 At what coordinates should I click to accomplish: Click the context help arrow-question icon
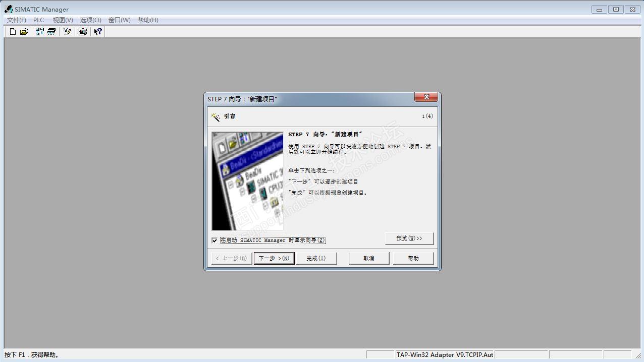click(x=98, y=32)
